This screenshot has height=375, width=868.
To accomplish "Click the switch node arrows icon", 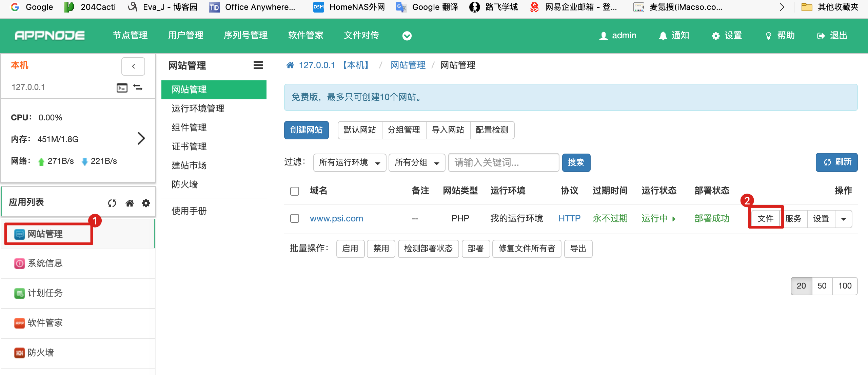I will [x=138, y=87].
